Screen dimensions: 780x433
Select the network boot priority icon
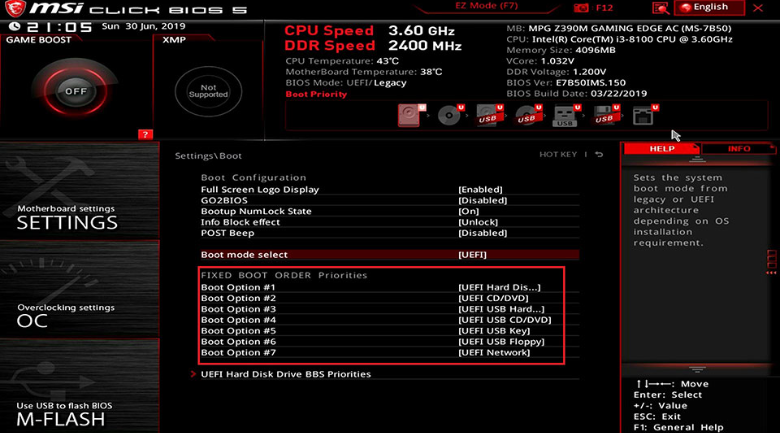click(x=645, y=115)
